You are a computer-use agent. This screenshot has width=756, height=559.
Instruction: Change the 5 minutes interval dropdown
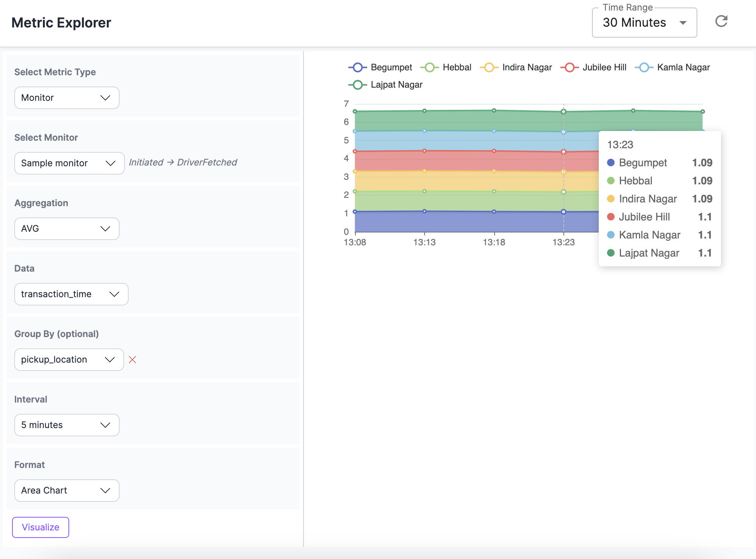[x=67, y=425]
